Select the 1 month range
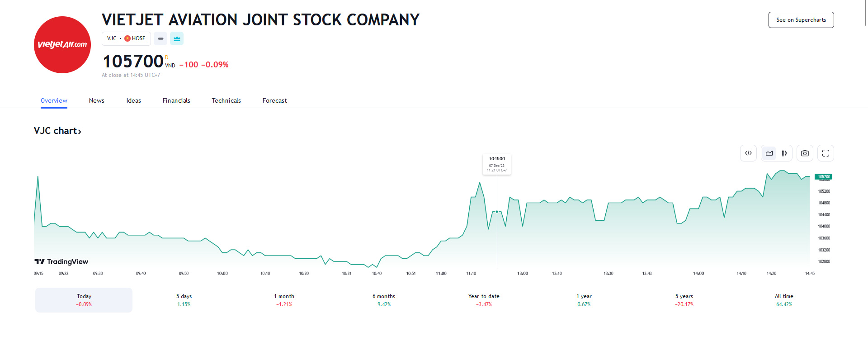The image size is (868, 337). coord(284,300)
